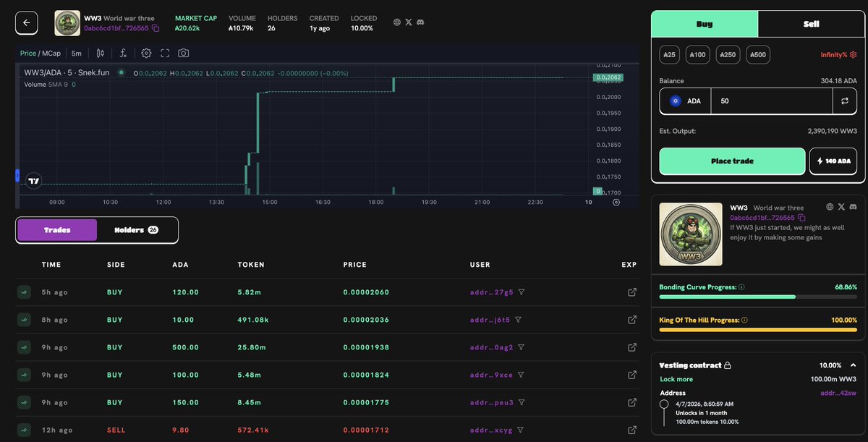Open user addr…9xce trade address
The height and width of the screenshot is (442, 868).
coord(491,375)
